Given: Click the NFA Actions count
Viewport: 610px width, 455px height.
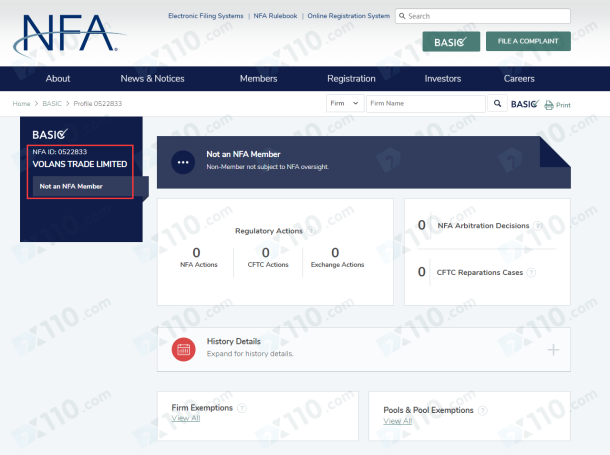Looking at the screenshot, I should click(196, 253).
